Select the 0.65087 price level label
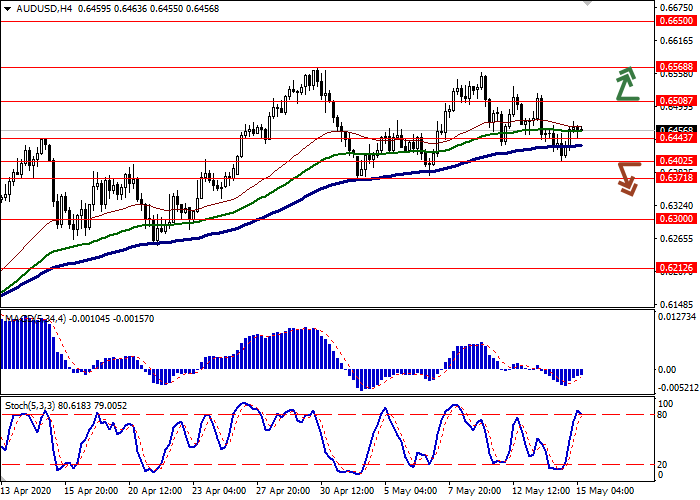 point(676,101)
